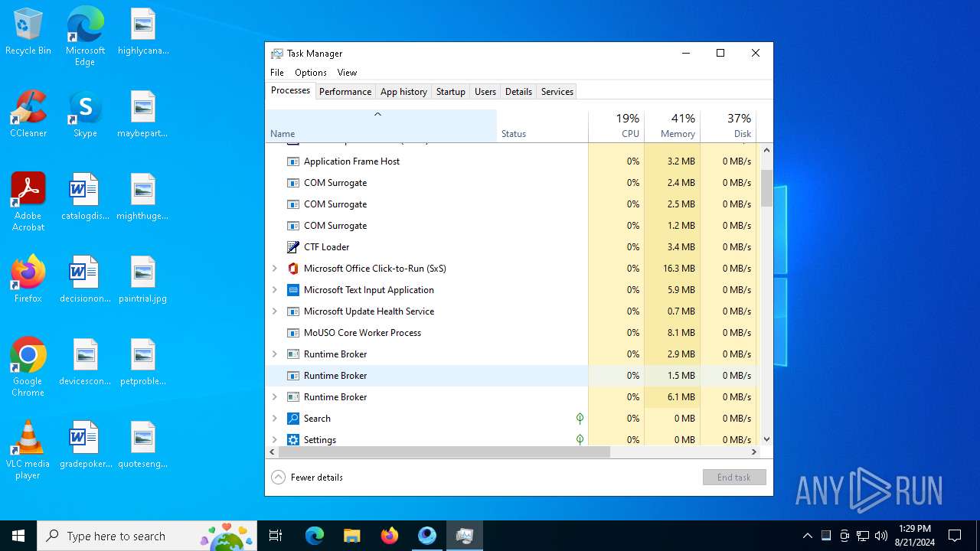Open File Explorer from the taskbar
The width and height of the screenshot is (980, 551).
click(351, 536)
